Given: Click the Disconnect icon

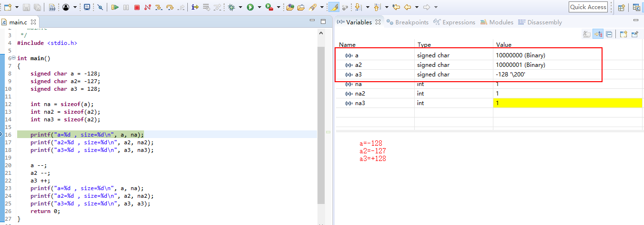Looking at the screenshot, I should 148,7.
